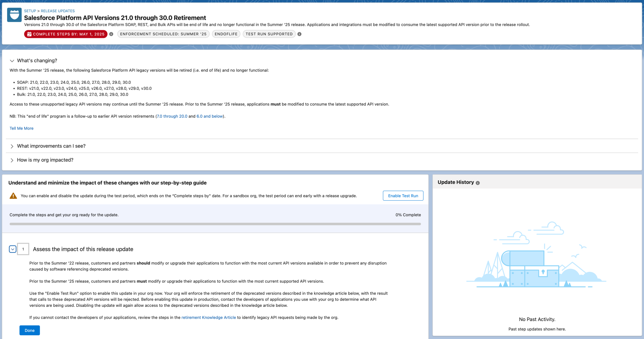
Task: Click the shield release update icon
Action: pos(14,15)
